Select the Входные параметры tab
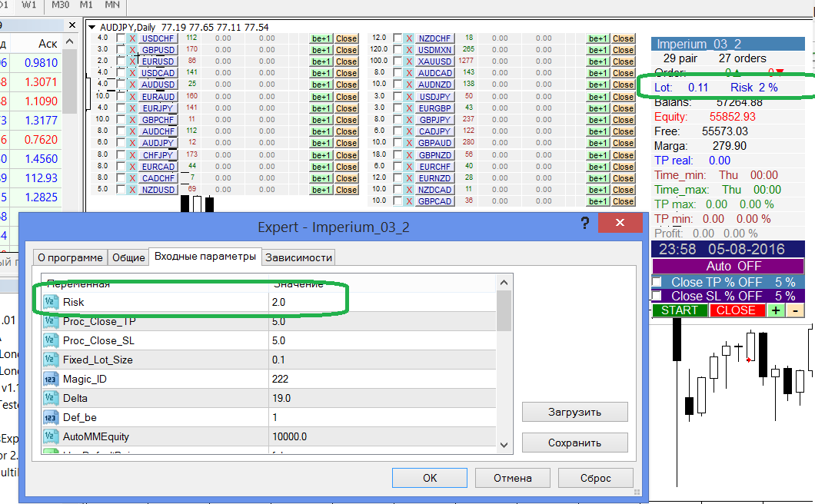Image resolution: width=815 pixels, height=504 pixels. [205, 257]
